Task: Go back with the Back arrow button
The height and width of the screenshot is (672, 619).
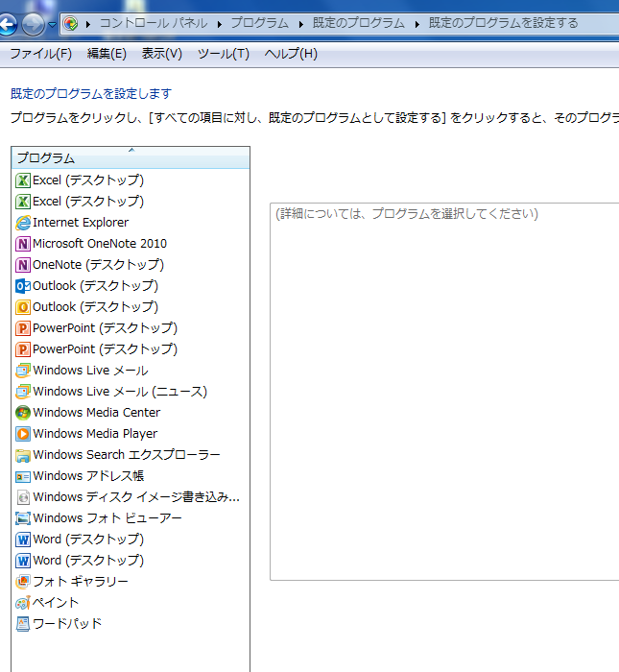Action: tap(8, 24)
